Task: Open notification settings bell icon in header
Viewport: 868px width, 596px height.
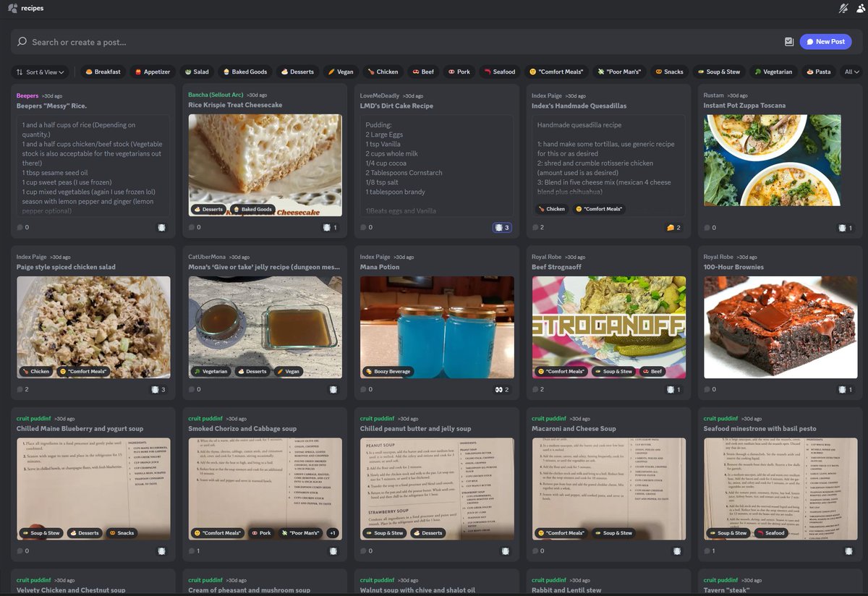Action: [x=842, y=8]
